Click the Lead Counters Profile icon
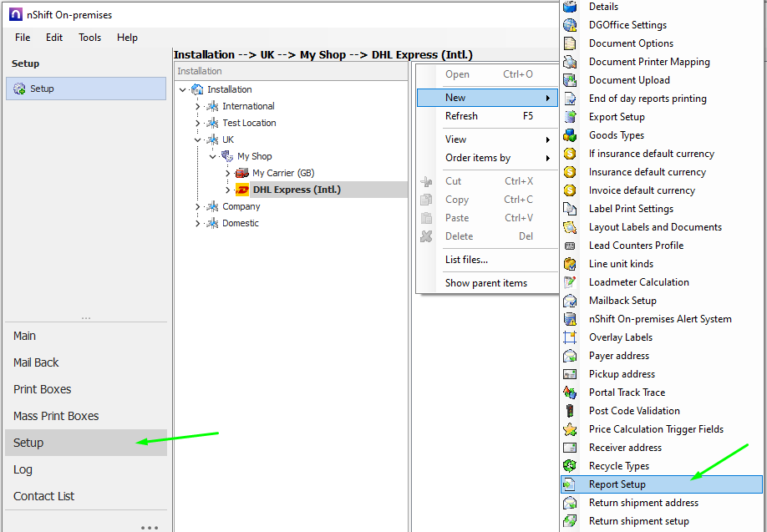This screenshot has height=532, width=767. 570,246
